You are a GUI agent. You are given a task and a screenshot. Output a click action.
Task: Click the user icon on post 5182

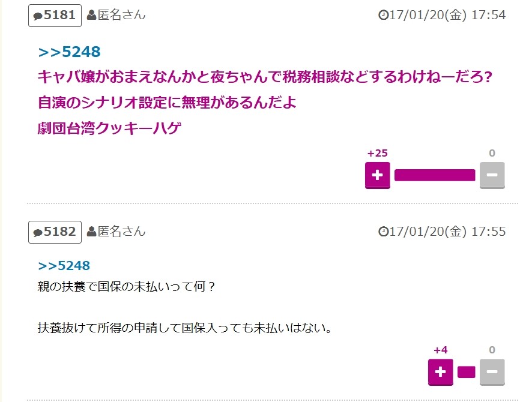pyautogui.click(x=91, y=232)
